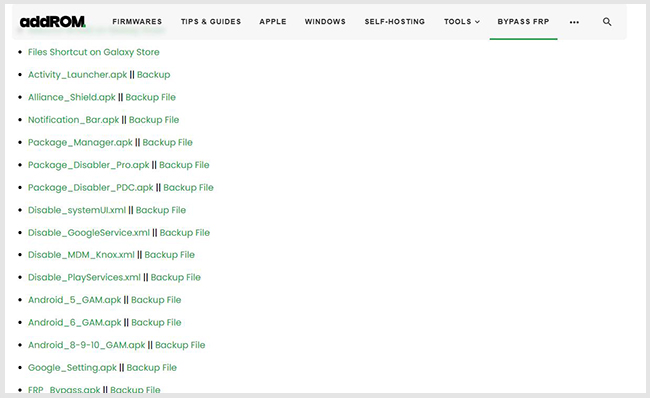Click the addROM logo
Viewport: 650px width, 399px height.
point(53,22)
